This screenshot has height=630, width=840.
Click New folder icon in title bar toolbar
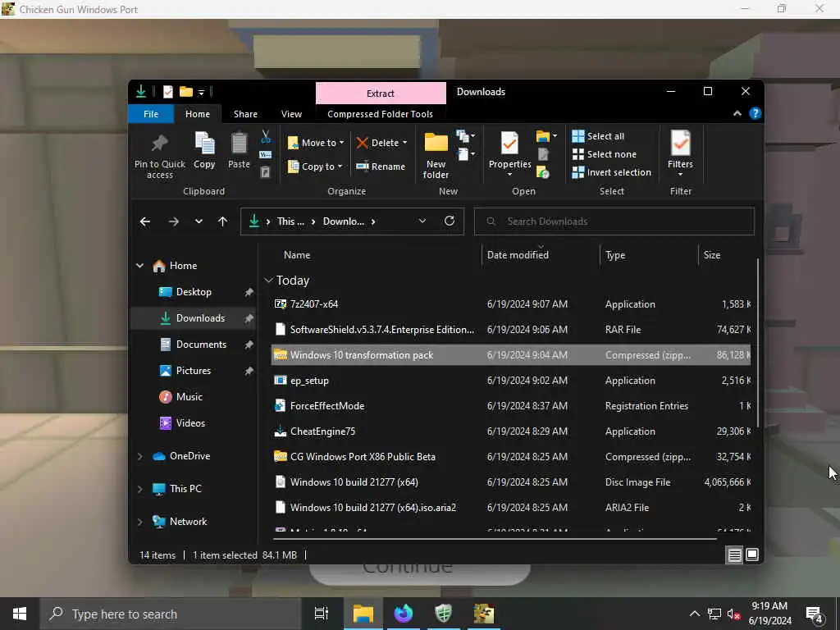[x=186, y=92]
